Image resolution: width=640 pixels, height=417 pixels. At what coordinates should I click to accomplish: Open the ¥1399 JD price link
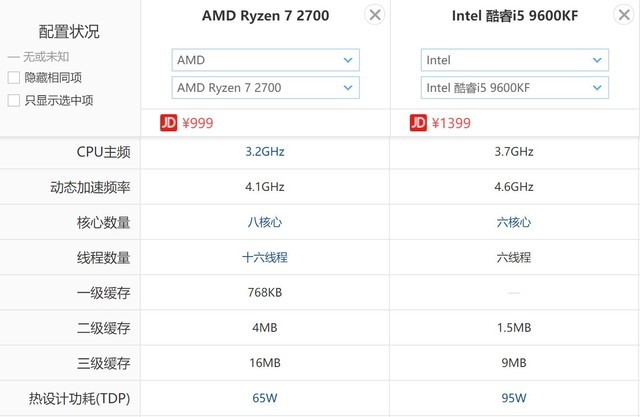[x=451, y=123]
